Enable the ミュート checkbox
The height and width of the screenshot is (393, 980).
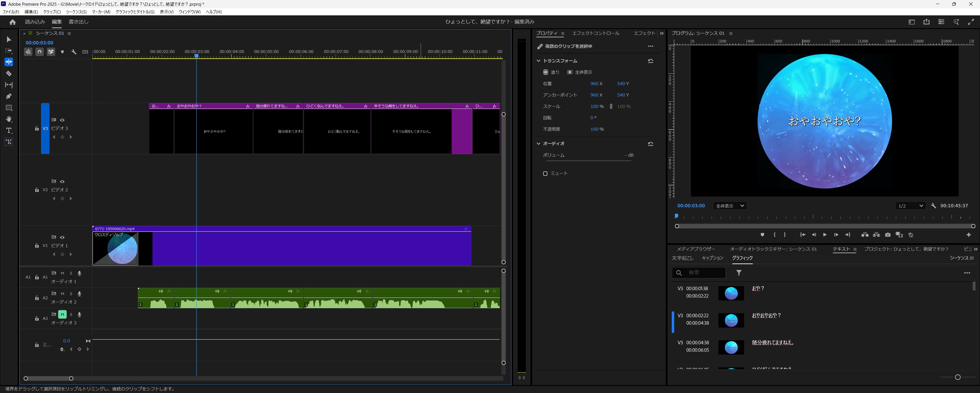545,173
